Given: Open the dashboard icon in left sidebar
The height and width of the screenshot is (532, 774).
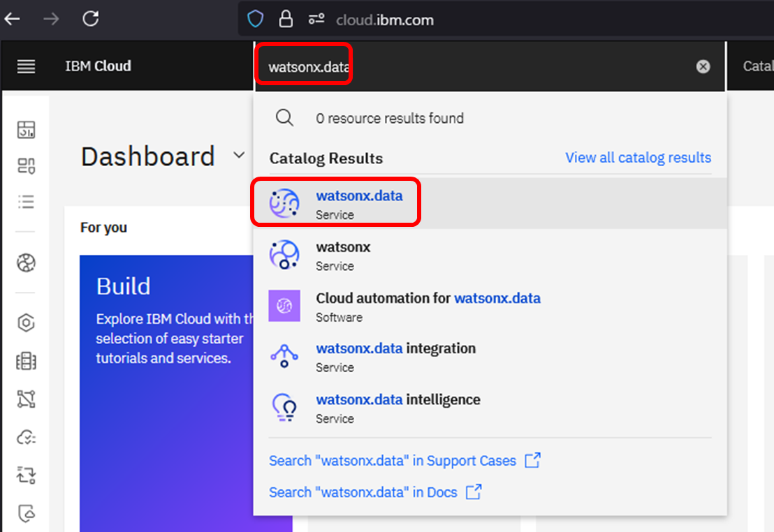Looking at the screenshot, I should pyautogui.click(x=26, y=129).
